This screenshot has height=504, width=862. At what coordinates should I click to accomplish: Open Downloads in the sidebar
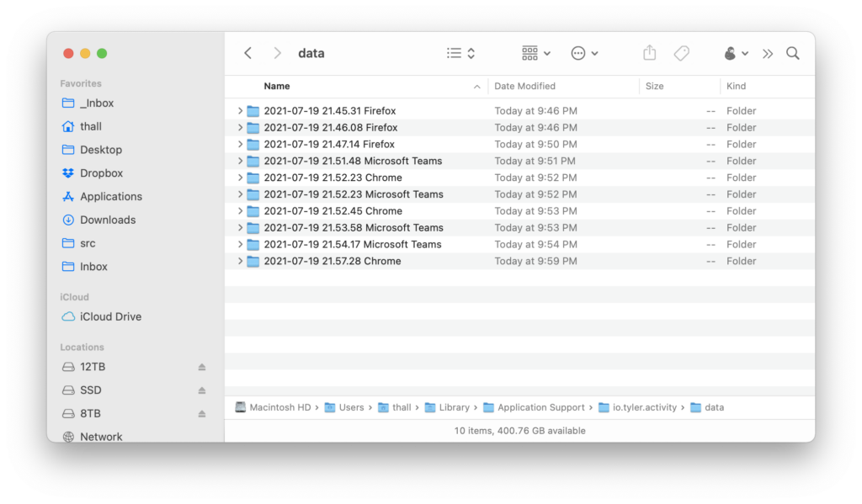click(x=107, y=220)
